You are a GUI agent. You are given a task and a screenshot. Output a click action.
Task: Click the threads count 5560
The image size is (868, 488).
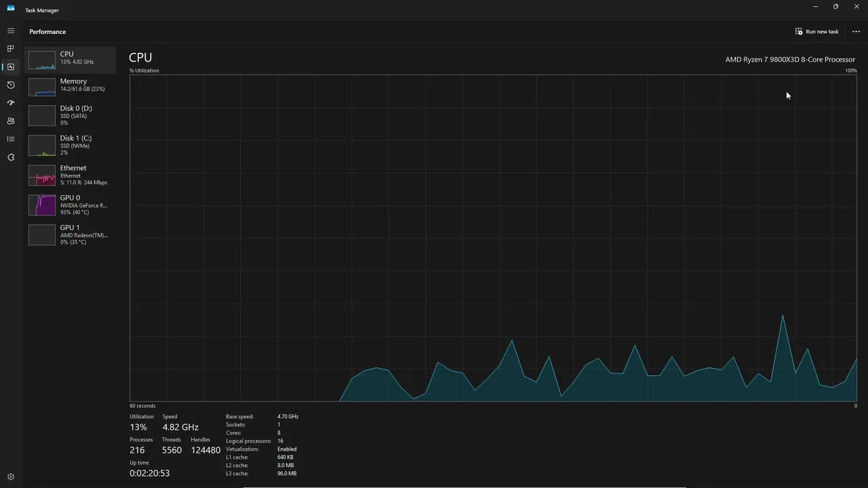coord(172,450)
